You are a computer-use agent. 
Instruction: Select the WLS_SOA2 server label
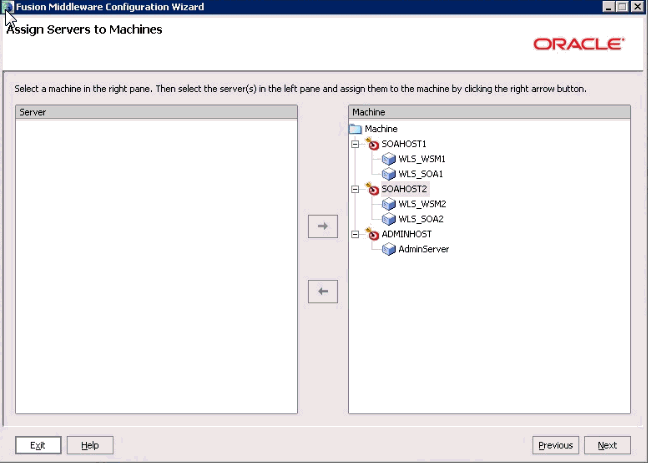click(x=421, y=219)
